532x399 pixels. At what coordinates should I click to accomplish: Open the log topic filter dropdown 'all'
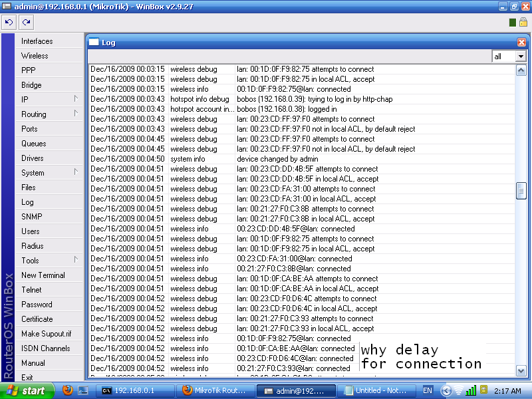coord(521,56)
